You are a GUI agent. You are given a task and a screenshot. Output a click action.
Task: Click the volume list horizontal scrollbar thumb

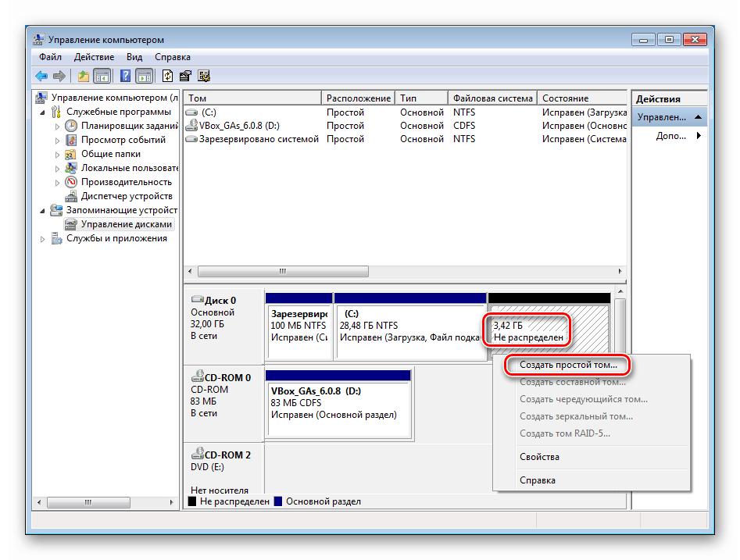click(283, 271)
